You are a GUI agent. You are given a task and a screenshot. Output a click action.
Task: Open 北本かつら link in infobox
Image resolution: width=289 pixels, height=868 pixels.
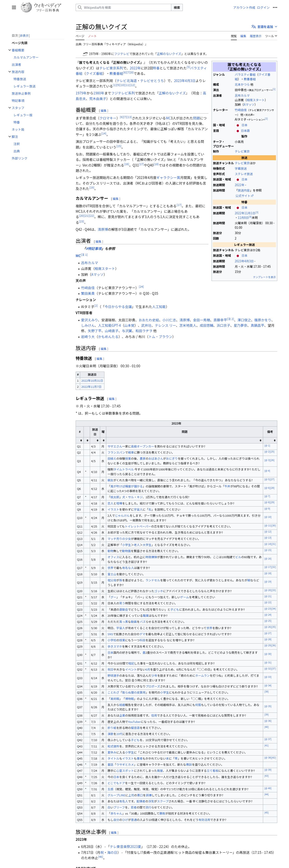(242, 85)
